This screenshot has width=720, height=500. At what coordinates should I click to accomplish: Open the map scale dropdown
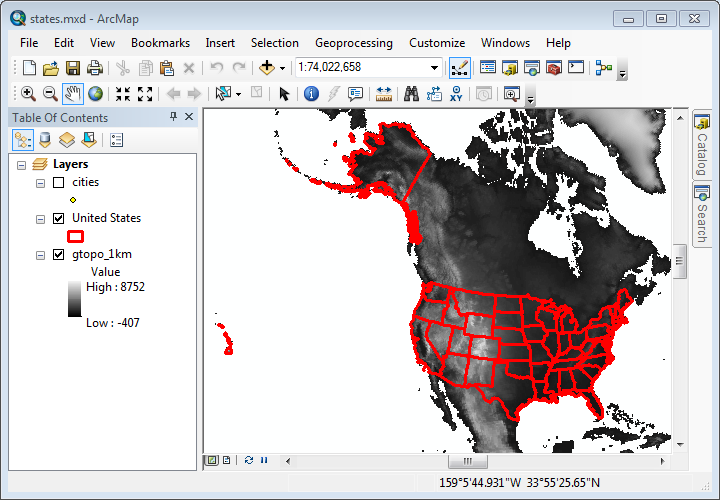pyautogui.click(x=434, y=68)
